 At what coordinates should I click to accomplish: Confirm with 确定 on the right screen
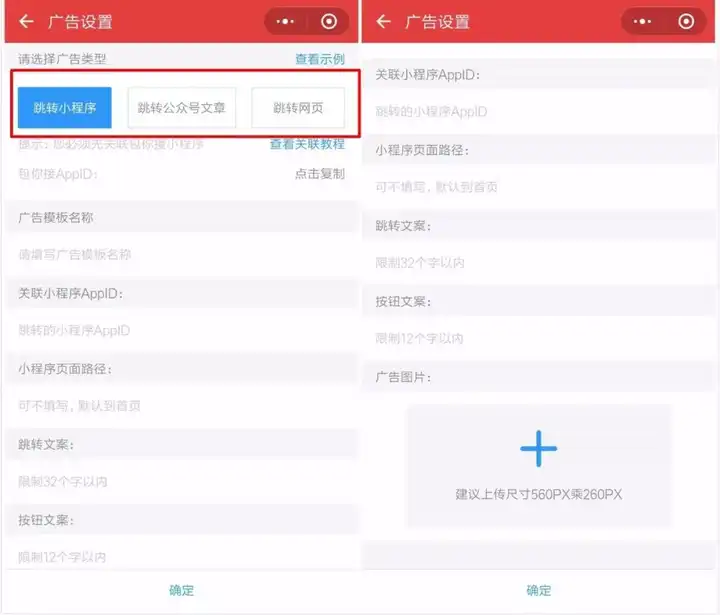click(539, 590)
